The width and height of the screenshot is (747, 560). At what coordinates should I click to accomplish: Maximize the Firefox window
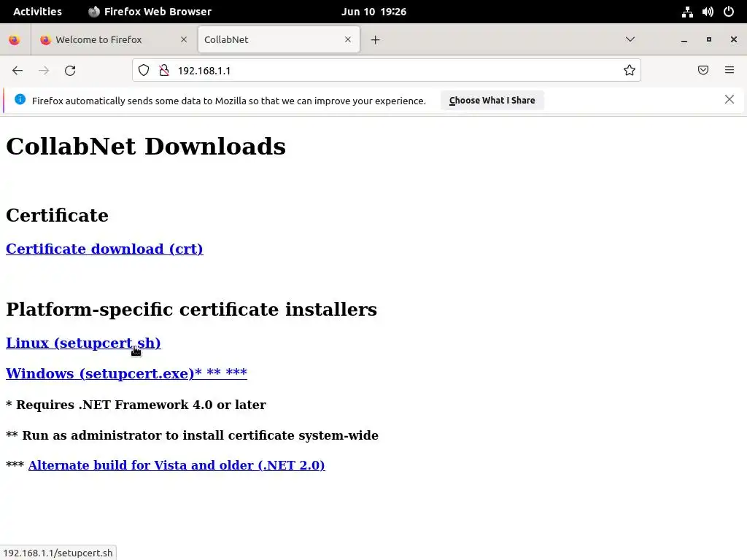click(x=709, y=39)
